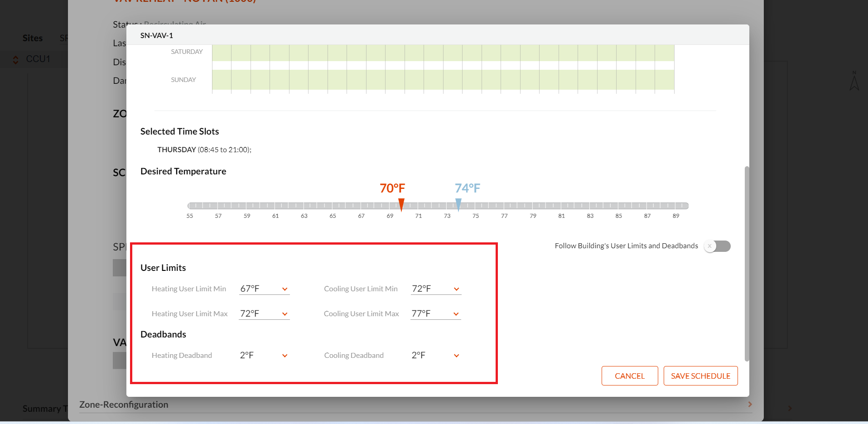Image resolution: width=868 pixels, height=424 pixels.
Task: Click the SAVE SCHEDULE button
Action: (x=700, y=376)
